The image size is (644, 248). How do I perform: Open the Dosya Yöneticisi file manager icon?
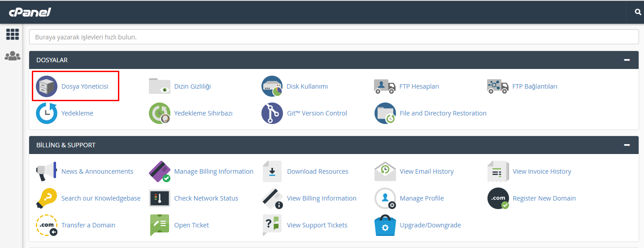tap(47, 86)
